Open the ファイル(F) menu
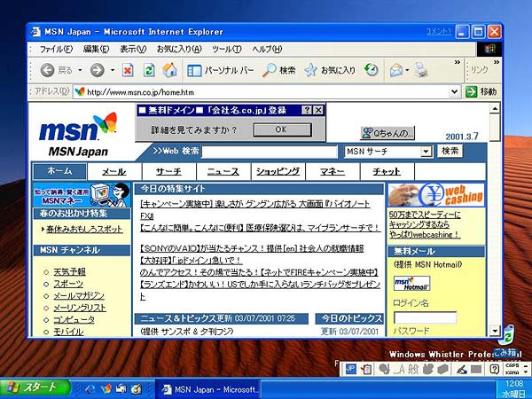 tap(56, 49)
